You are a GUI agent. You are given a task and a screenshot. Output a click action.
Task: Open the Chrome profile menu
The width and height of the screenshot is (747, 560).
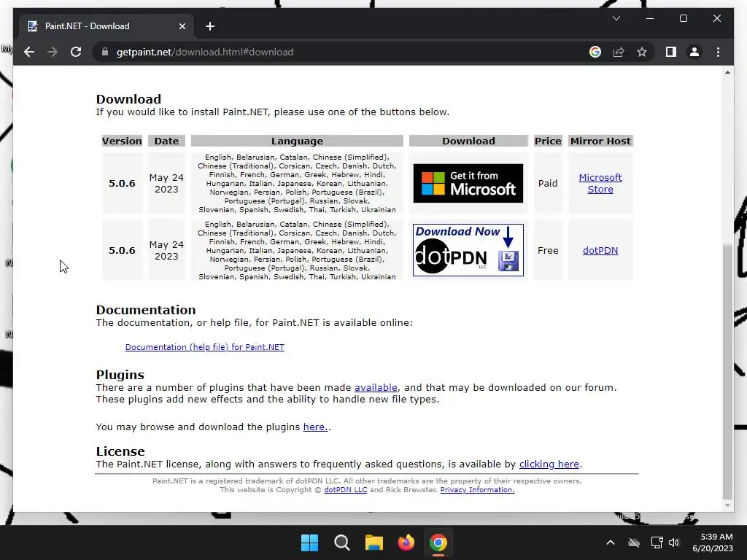(694, 52)
